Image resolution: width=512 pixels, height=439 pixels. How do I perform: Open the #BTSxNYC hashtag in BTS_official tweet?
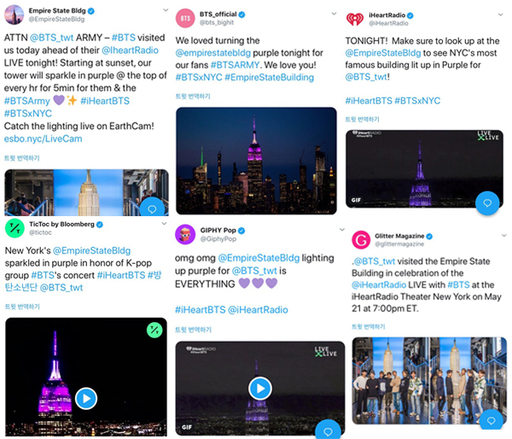199,77
